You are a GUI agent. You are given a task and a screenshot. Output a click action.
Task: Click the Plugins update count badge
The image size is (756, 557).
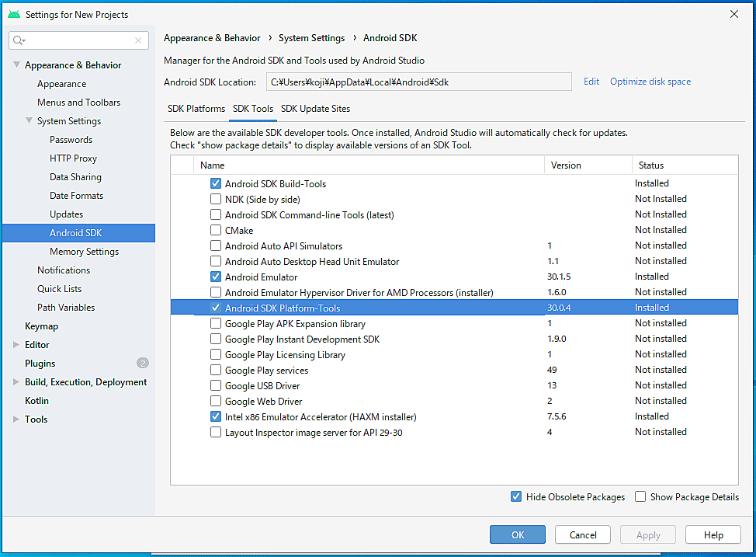click(142, 363)
